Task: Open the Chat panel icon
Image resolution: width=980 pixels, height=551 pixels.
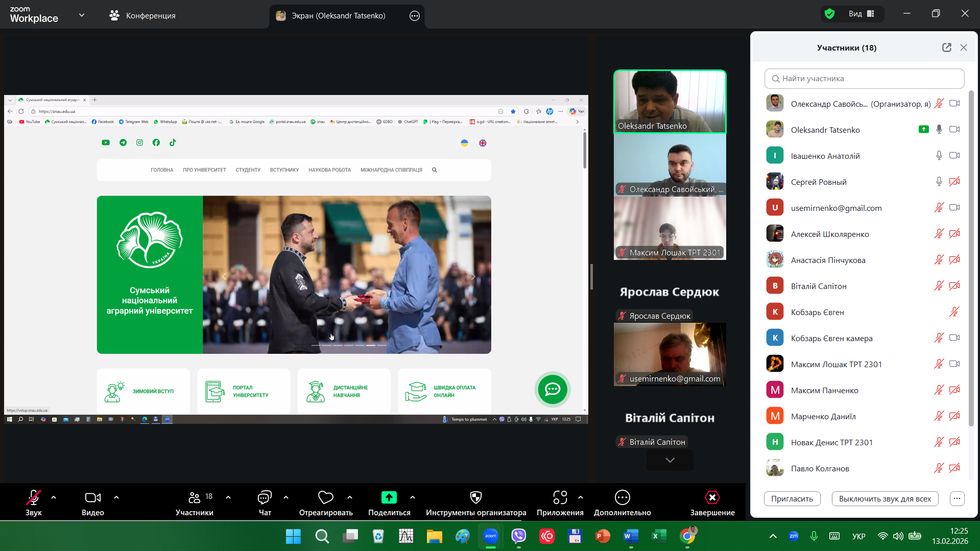Action: click(265, 497)
